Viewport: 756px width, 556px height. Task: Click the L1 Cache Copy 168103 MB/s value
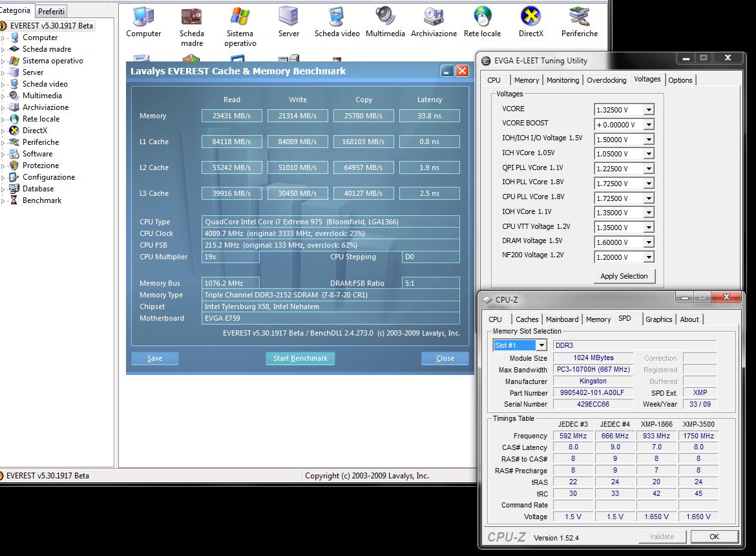click(x=363, y=142)
